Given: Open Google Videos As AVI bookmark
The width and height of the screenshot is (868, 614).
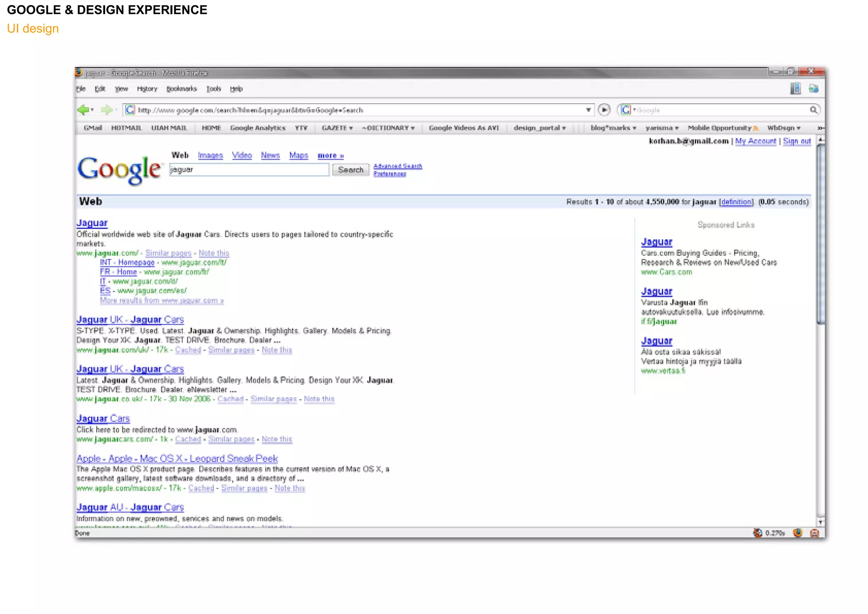Looking at the screenshot, I should tap(464, 128).
